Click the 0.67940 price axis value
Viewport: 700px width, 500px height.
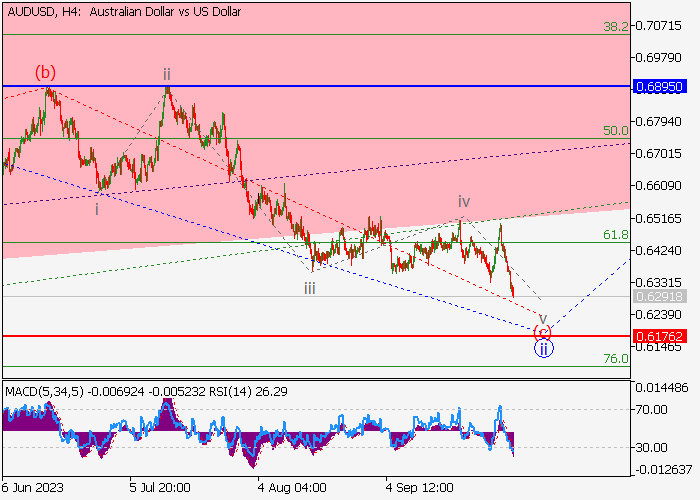[x=658, y=121]
